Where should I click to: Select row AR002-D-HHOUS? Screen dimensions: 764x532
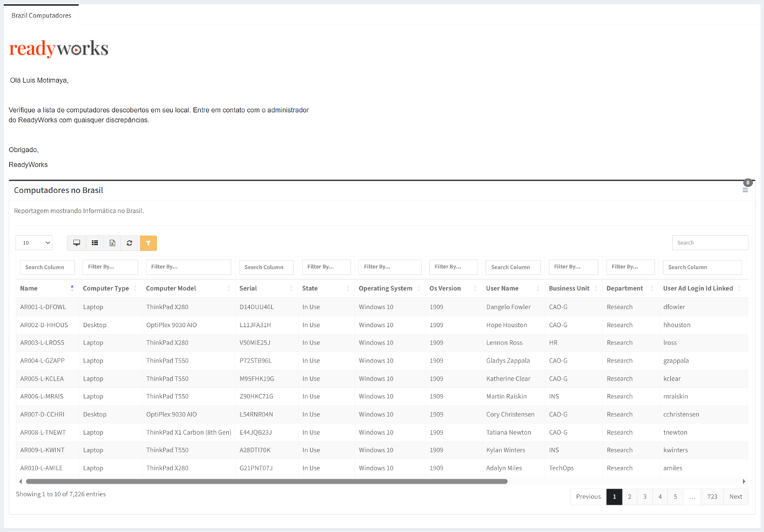382,325
